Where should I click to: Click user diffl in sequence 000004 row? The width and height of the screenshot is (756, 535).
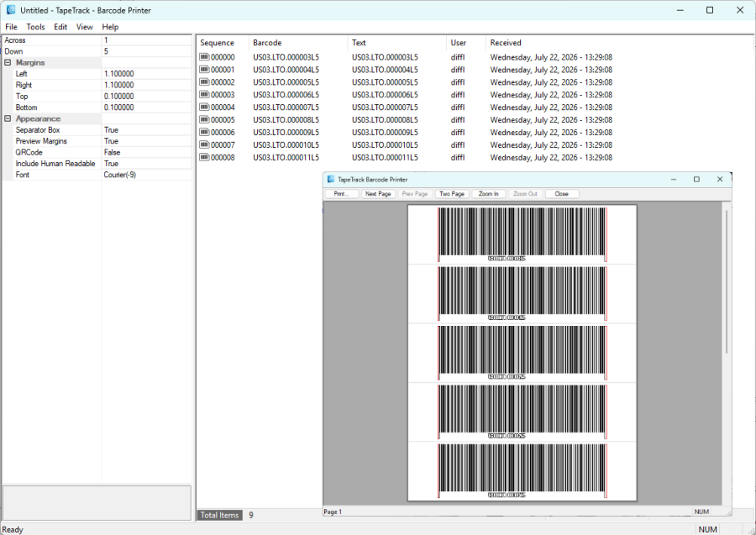[x=458, y=107]
